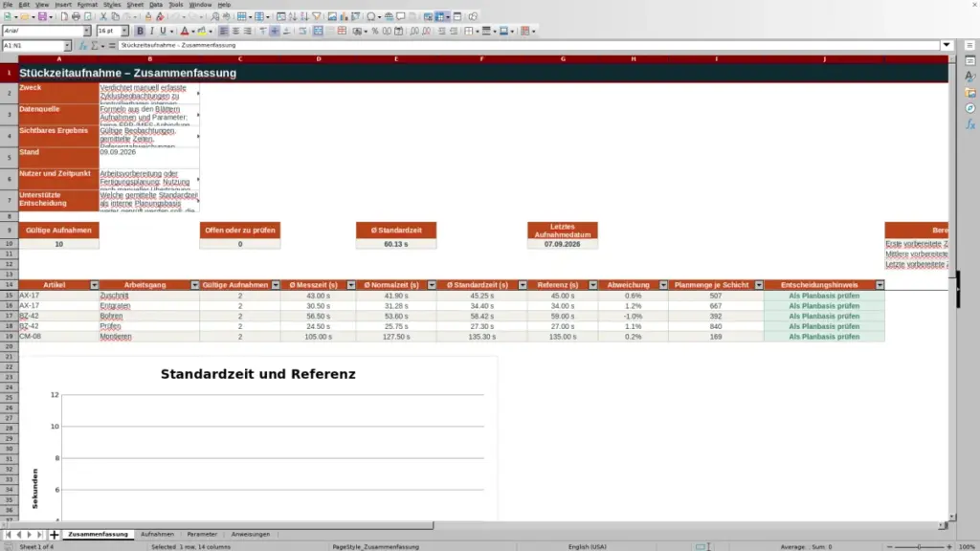Click the formula input line
Image resolution: width=980 pixels, height=551 pixels.
(528, 46)
